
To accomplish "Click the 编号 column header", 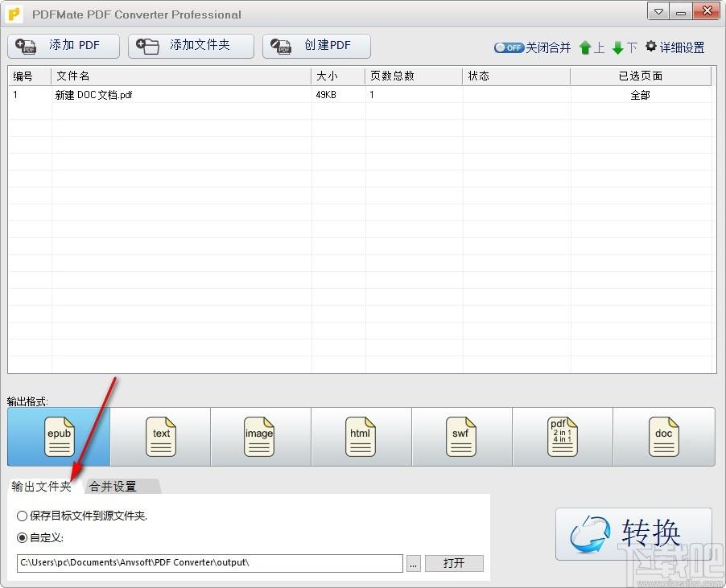I will pyautogui.click(x=30, y=76).
